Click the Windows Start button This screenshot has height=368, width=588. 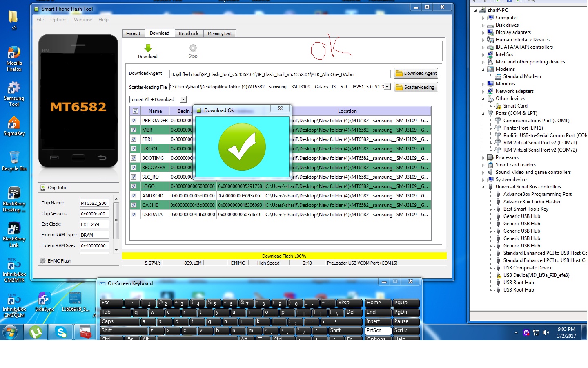click(x=10, y=332)
